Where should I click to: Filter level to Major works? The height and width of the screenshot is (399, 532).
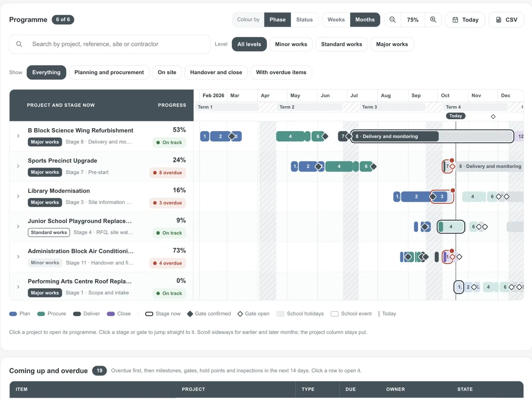(392, 44)
